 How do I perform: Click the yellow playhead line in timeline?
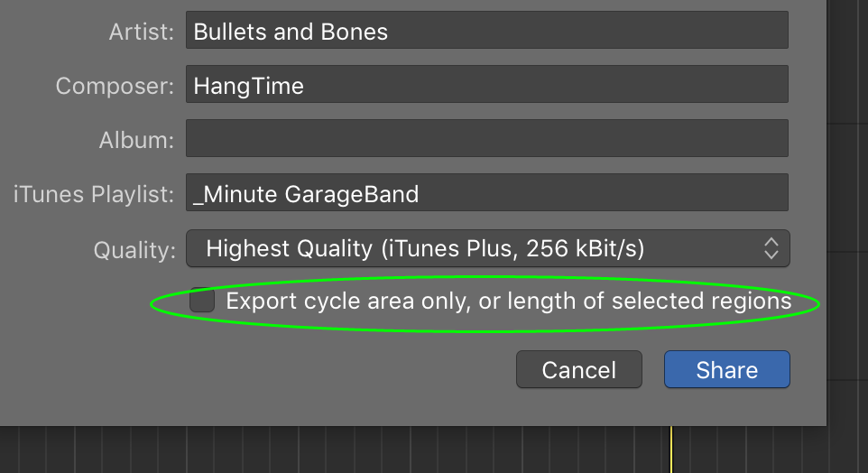point(671,450)
